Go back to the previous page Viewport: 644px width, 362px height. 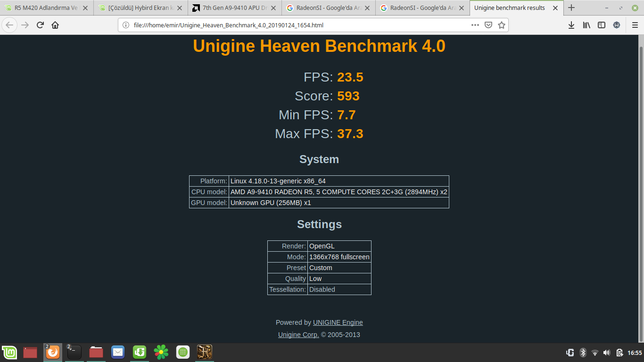point(9,25)
